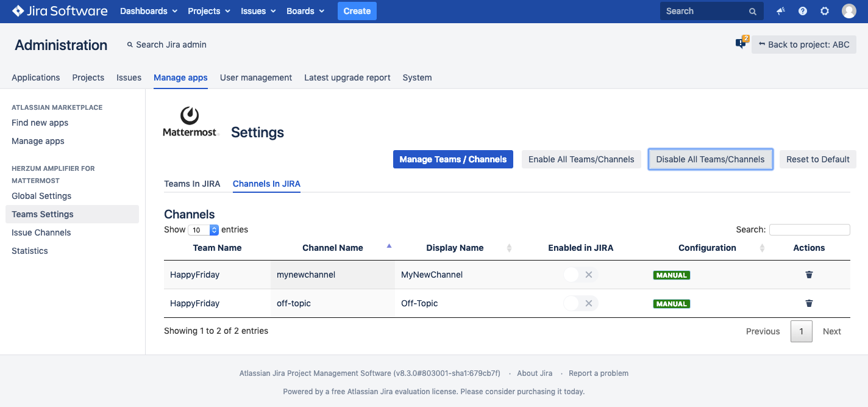Viewport: 868px width, 407px height.
Task: Open Global Settings in the sidebar
Action: (x=41, y=196)
